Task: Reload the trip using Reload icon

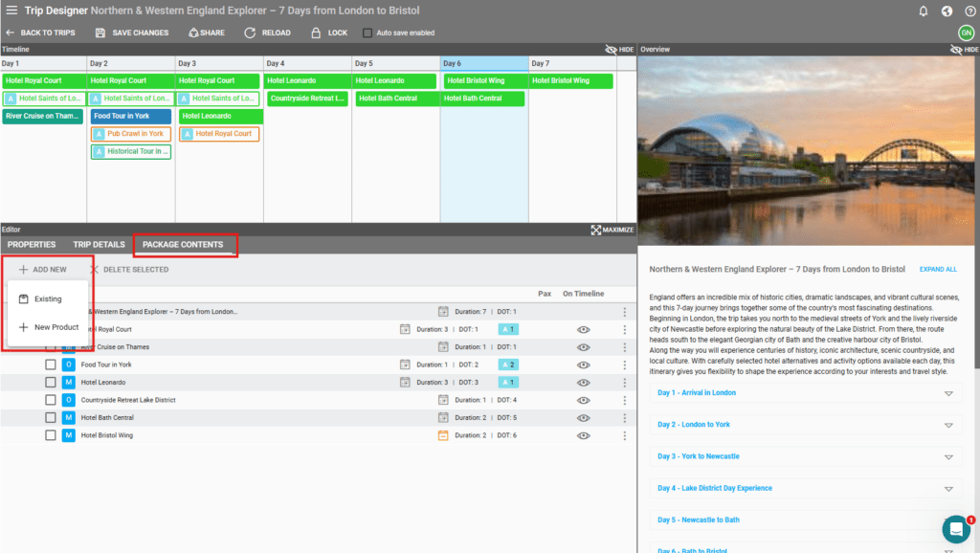Action: click(x=250, y=33)
